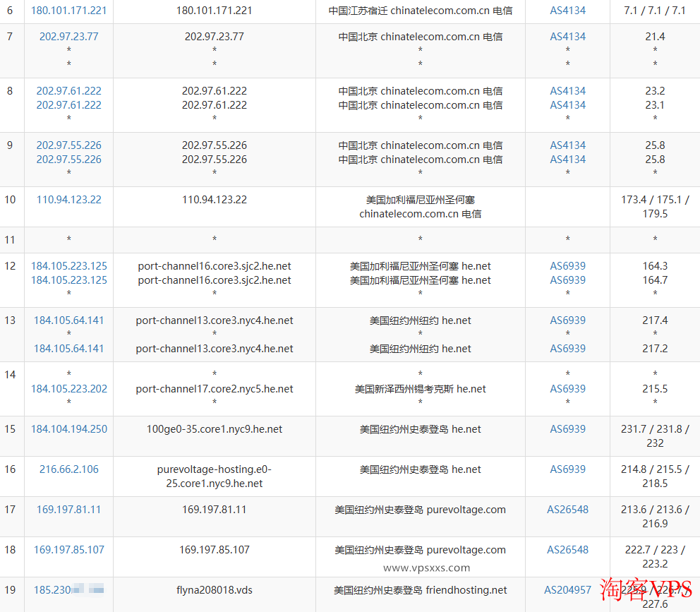The image size is (700, 612).
Task: Click hop number 9
Action: [10, 145]
